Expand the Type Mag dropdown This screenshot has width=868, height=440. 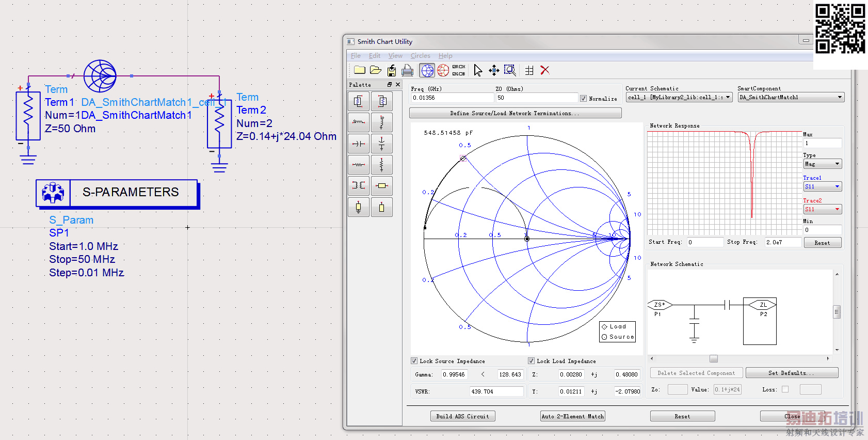coord(823,164)
